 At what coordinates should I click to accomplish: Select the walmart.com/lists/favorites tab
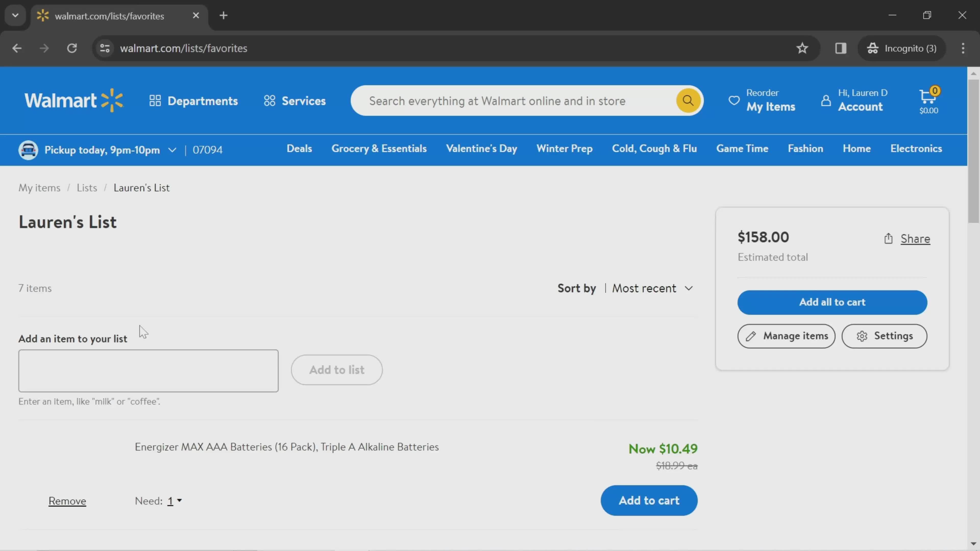coord(119,16)
